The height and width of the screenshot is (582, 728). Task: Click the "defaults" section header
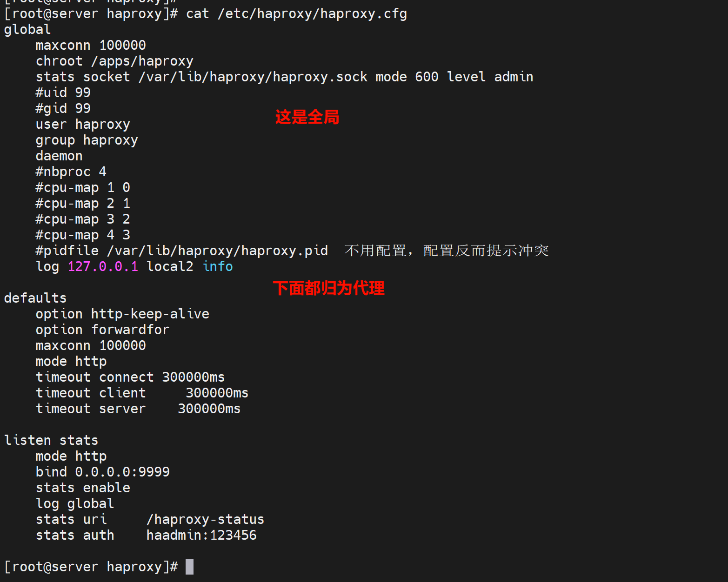[x=35, y=298]
